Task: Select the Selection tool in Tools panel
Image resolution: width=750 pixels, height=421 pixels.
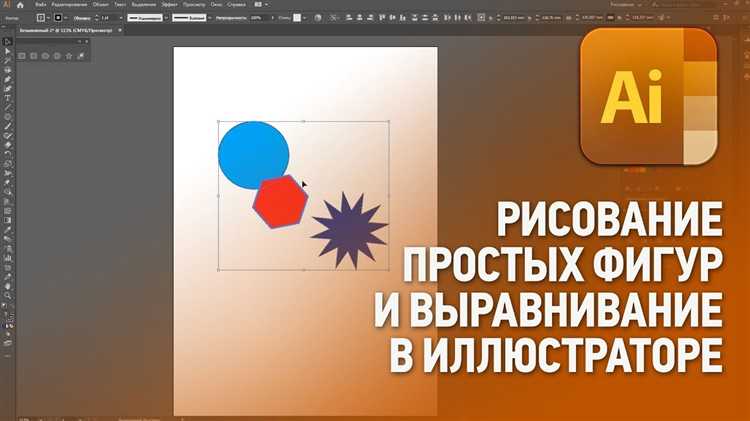Action: 7,42
